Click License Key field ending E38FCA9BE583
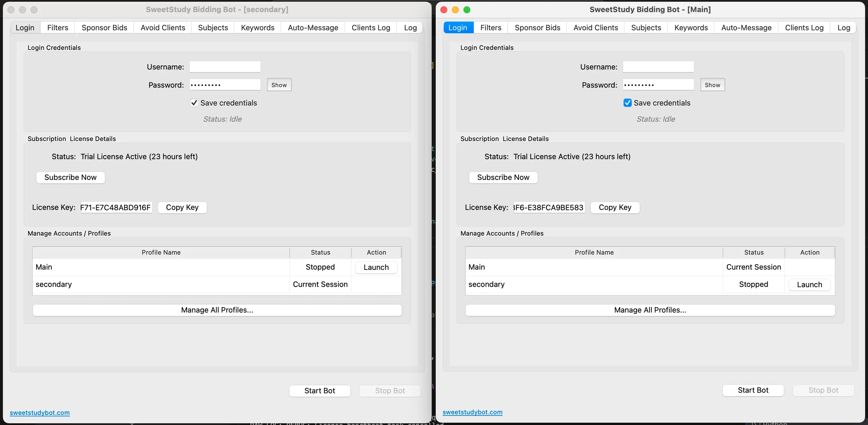This screenshot has width=868, height=425. [x=549, y=207]
